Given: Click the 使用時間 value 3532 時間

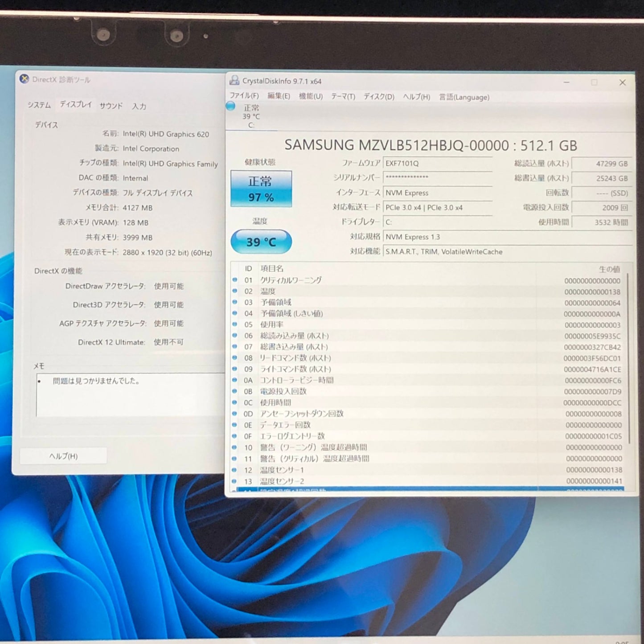Looking at the screenshot, I should pos(602,222).
